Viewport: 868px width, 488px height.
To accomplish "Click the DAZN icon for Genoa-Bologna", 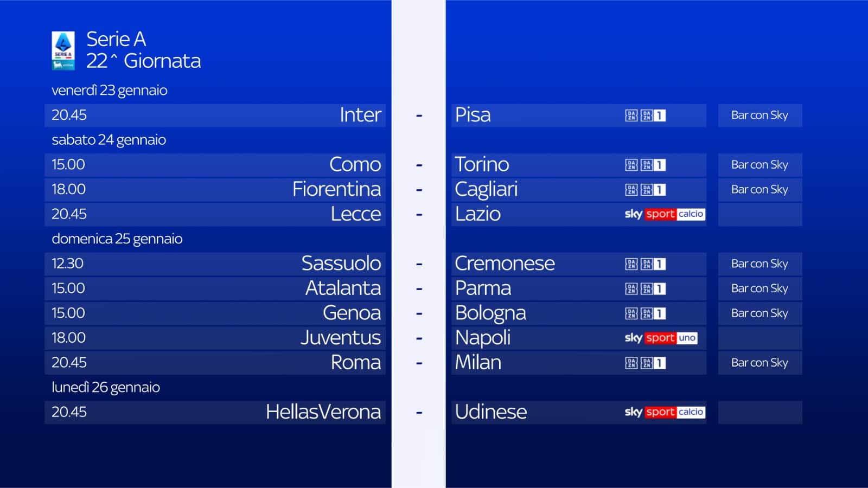I will coord(631,313).
